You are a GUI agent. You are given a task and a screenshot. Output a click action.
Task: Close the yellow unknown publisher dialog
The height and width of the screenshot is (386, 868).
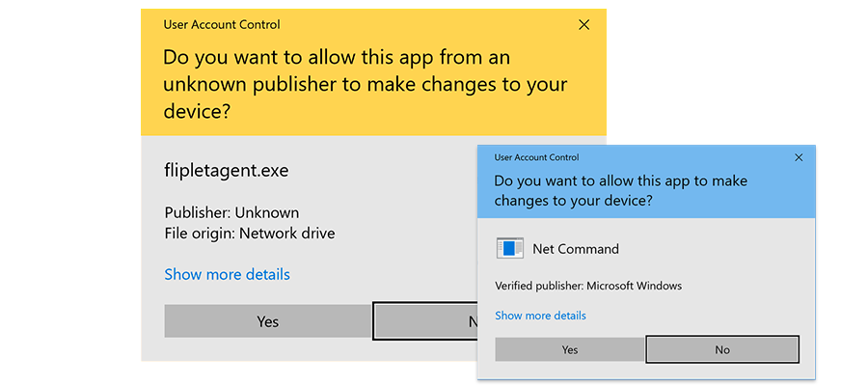coord(583,25)
